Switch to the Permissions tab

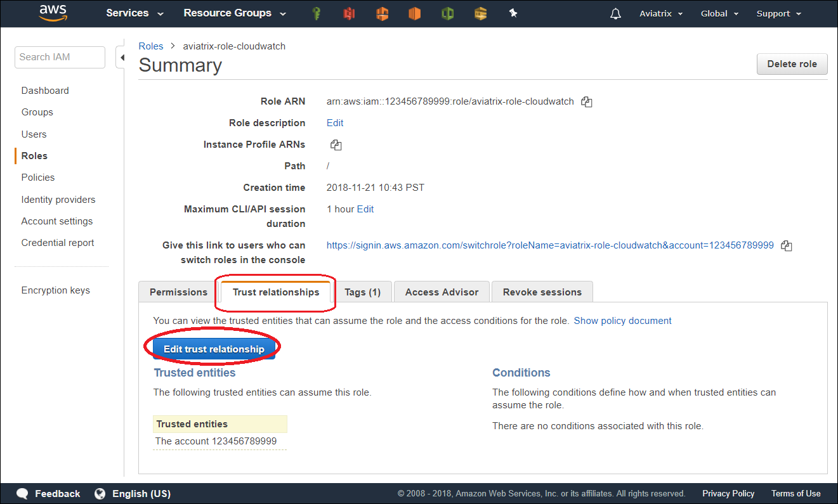pos(178,292)
